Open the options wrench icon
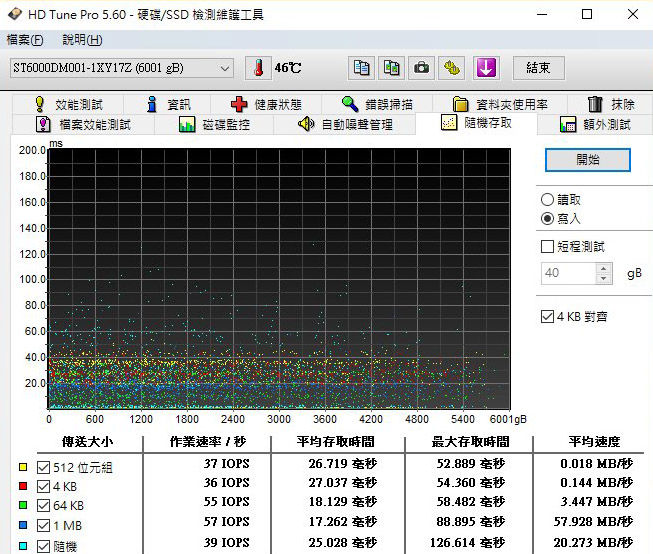The width and height of the screenshot is (653, 554). (453, 68)
